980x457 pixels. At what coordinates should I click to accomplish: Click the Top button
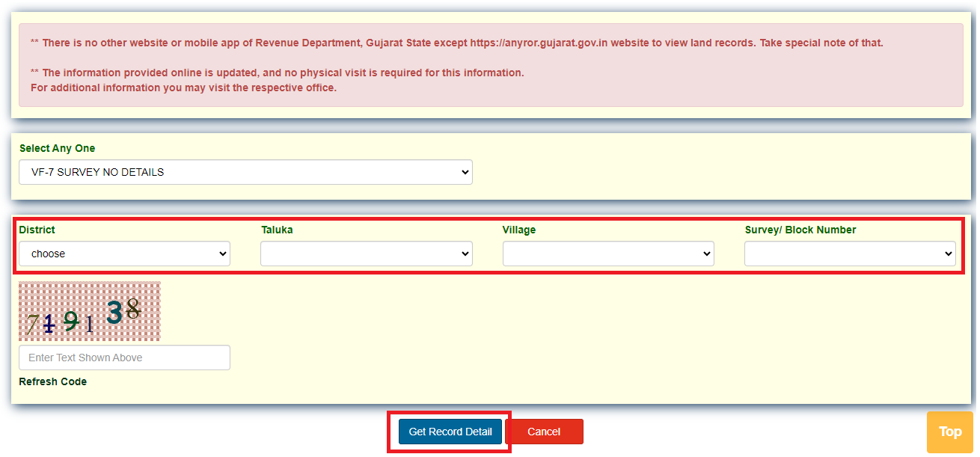[x=949, y=432]
